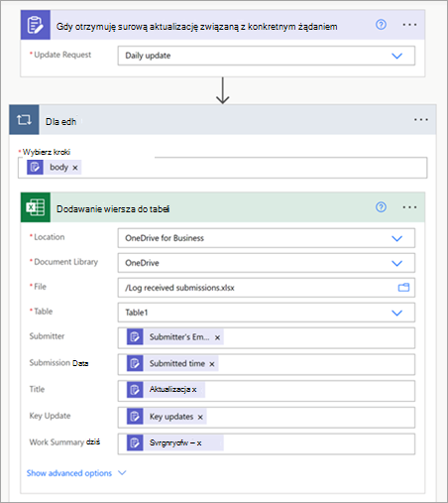Remove the Submitted time token
448x503 pixels.
tap(212, 364)
